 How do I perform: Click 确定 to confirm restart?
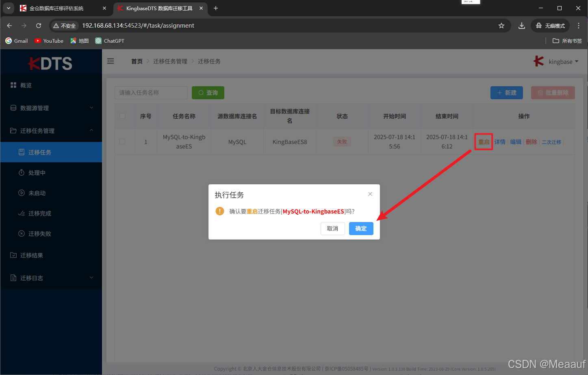(x=361, y=229)
